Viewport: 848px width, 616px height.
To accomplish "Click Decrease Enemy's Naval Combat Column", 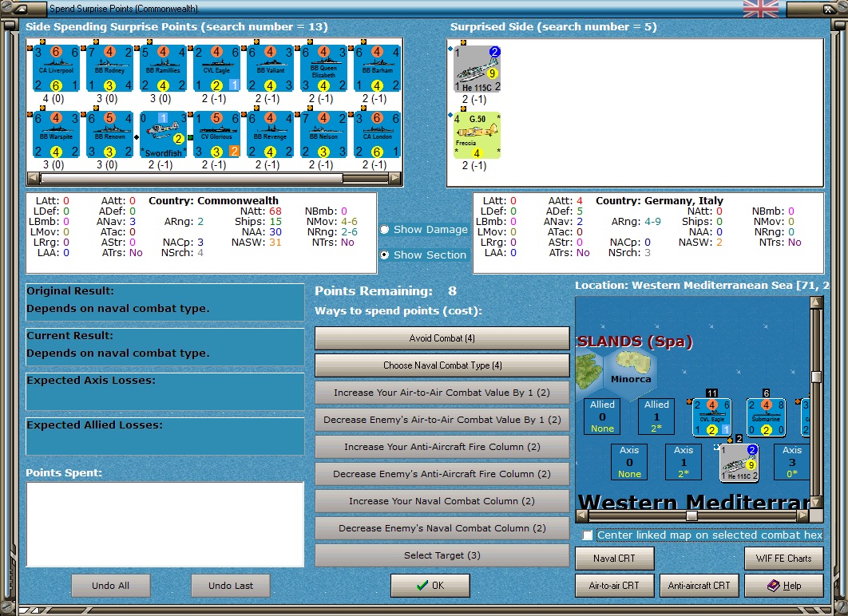I will pyautogui.click(x=442, y=528).
